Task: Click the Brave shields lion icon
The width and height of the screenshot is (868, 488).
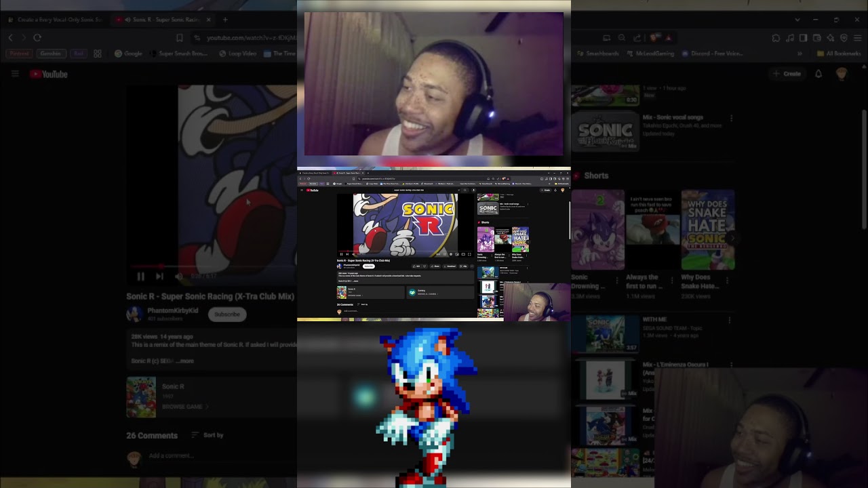Action: point(655,38)
